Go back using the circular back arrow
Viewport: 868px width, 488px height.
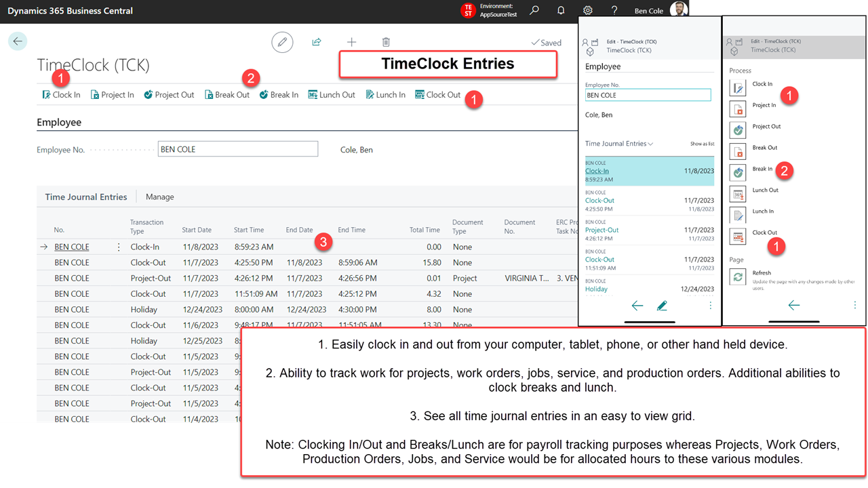18,41
